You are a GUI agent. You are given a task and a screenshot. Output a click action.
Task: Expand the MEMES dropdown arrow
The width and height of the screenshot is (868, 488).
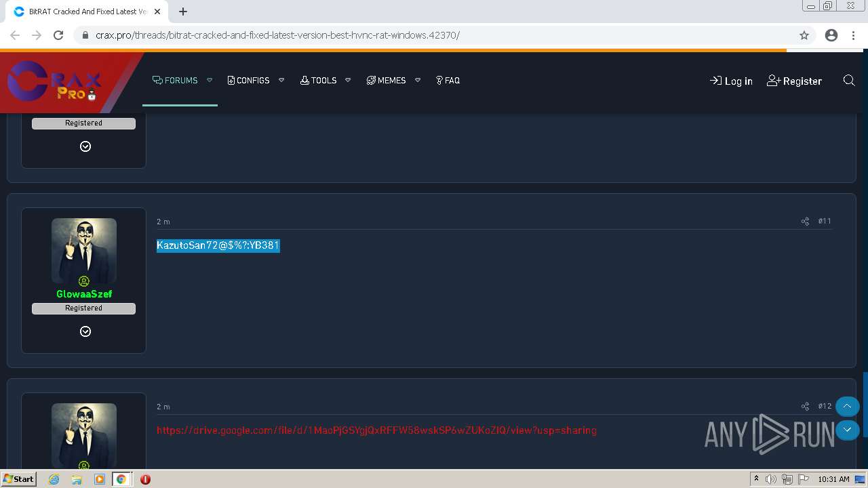coord(418,80)
